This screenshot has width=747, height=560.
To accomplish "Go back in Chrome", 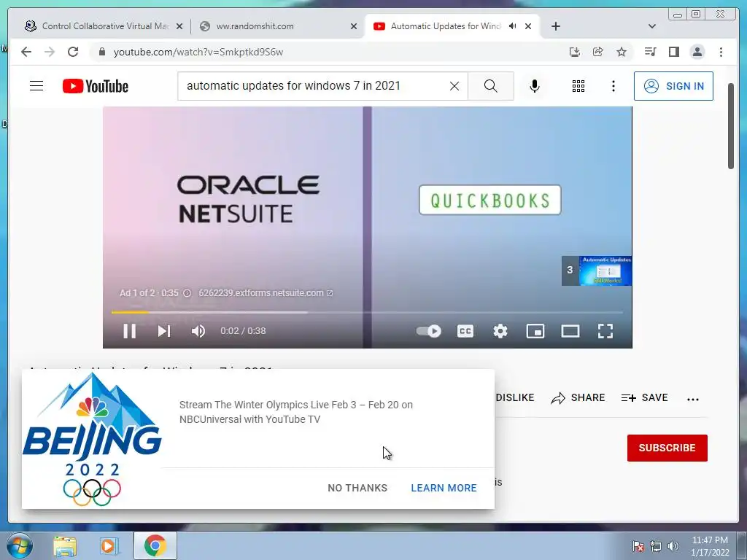I will tap(26, 52).
